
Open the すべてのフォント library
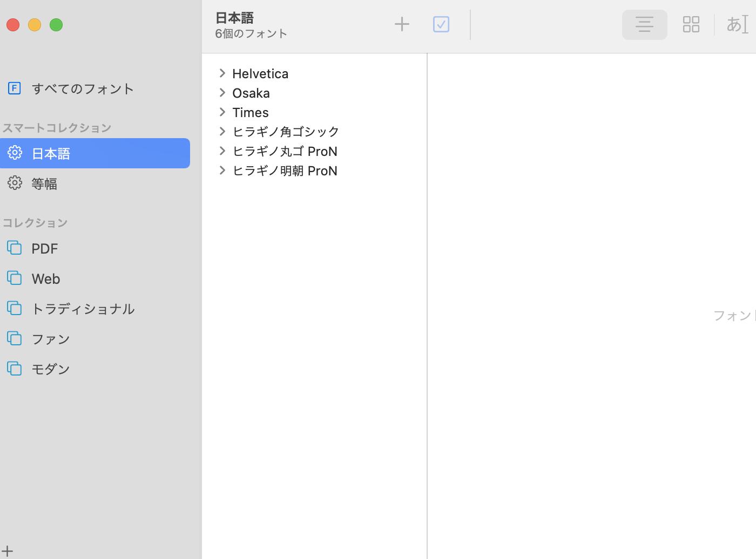tap(82, 88)
